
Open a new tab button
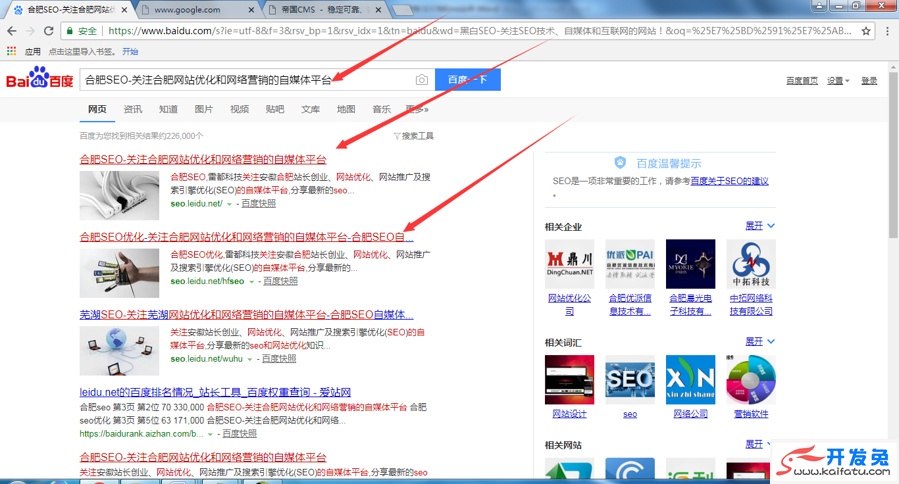pyautogui.click(x=403, y=10)
